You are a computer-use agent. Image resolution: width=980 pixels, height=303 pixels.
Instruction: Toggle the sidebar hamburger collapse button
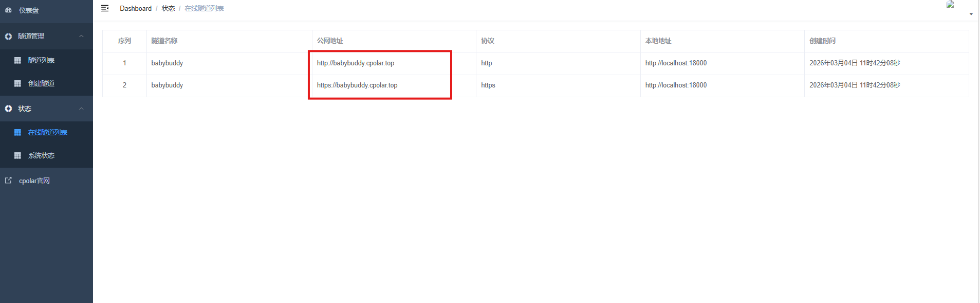pyautogui.click(x=105, y=8)
